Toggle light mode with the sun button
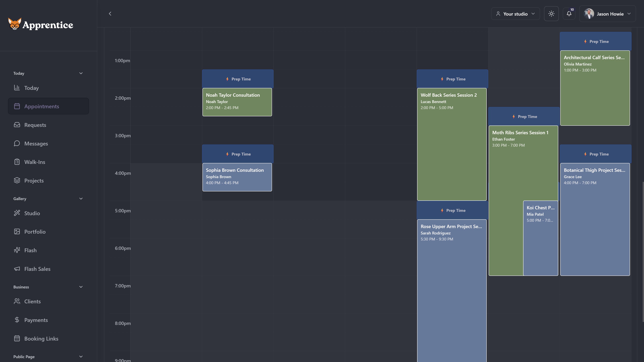644x362 pixels. click(551, 14)
